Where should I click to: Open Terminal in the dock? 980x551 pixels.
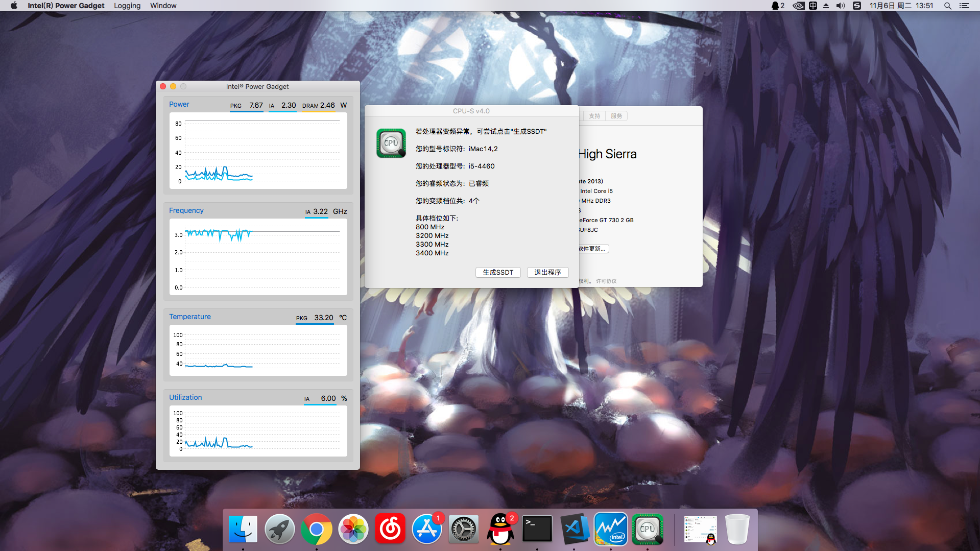[x=537, y=529]
